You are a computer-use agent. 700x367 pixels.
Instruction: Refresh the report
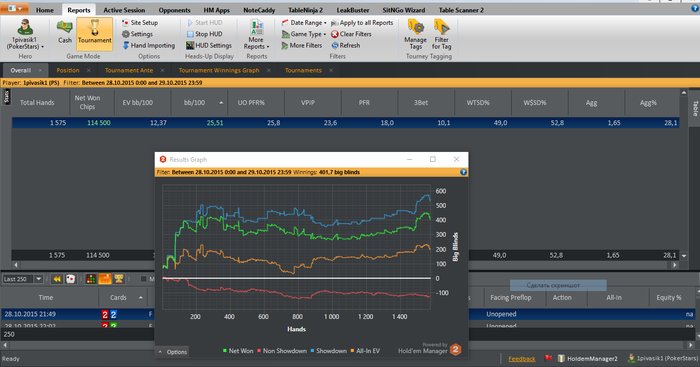pyautogui.click(x=346, y=46)
